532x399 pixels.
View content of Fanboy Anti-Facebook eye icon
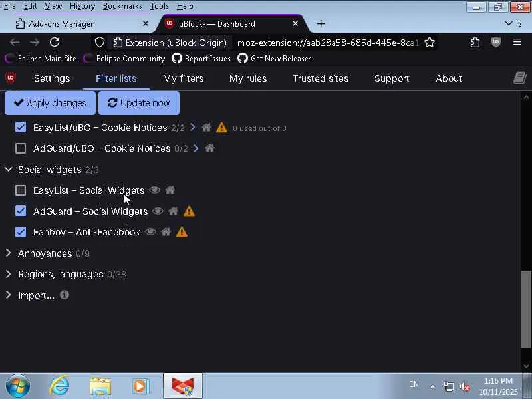(151, 231)
